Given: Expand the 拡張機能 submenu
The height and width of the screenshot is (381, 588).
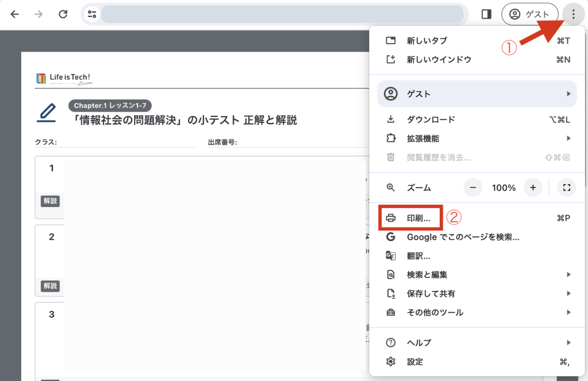Looking at the screenshot, I should 476,138.
